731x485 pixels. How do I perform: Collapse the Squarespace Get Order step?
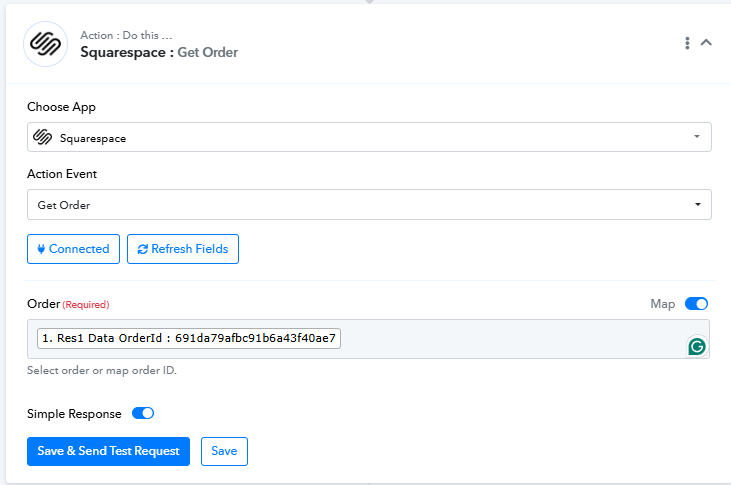(706, 43)
